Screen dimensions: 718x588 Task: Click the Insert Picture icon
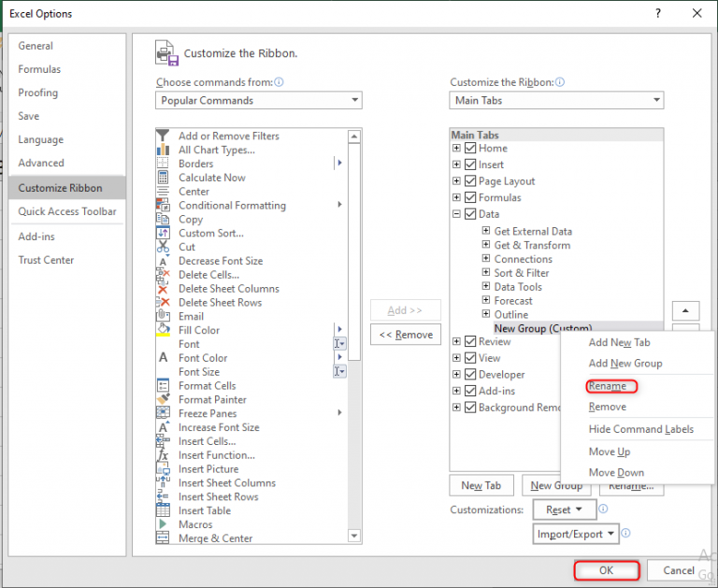pyautogui.click(x=163, y=469)
